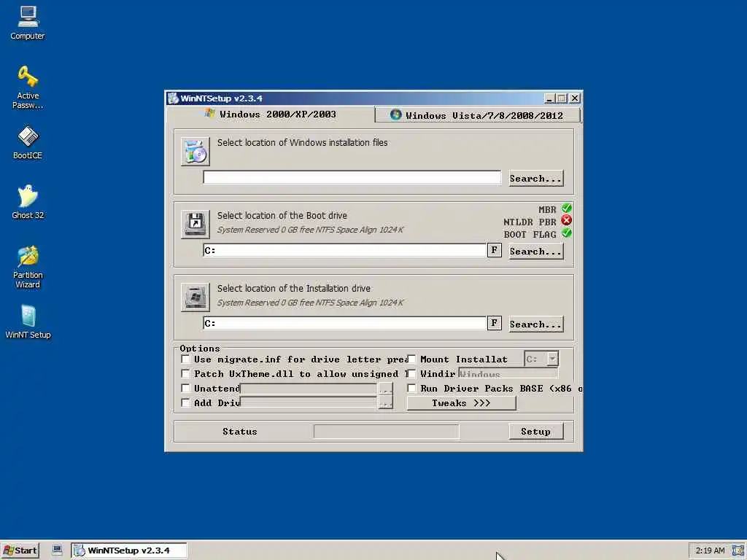
Task: Enable Run Driver Packs BASE checkbox
Action: pyautogui.click(x=411, y=388)
